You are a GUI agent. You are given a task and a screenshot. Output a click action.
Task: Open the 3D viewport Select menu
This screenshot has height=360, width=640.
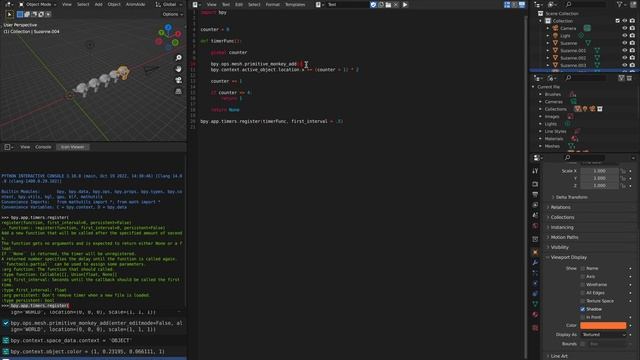click(x=83, y=4)
